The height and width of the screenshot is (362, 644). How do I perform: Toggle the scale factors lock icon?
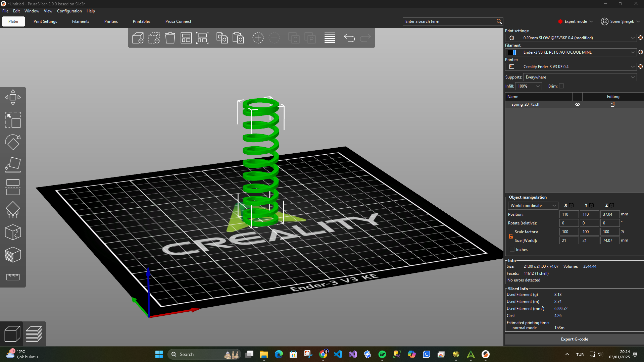pyautogui.click(x=511, y=236)
